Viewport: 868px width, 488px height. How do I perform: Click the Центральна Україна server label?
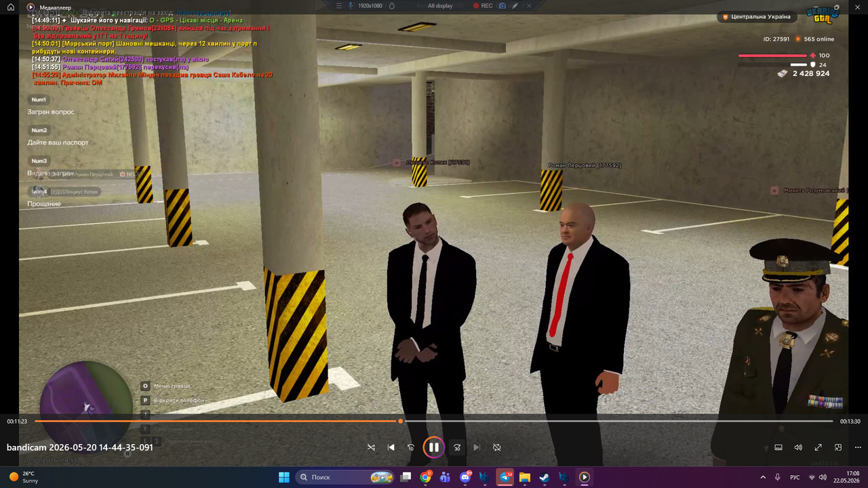(755, 16)
